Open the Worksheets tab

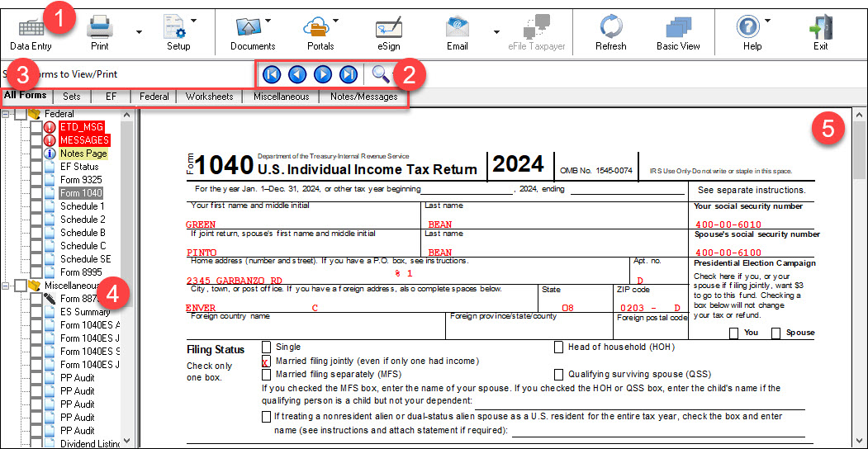coord(209,97)
